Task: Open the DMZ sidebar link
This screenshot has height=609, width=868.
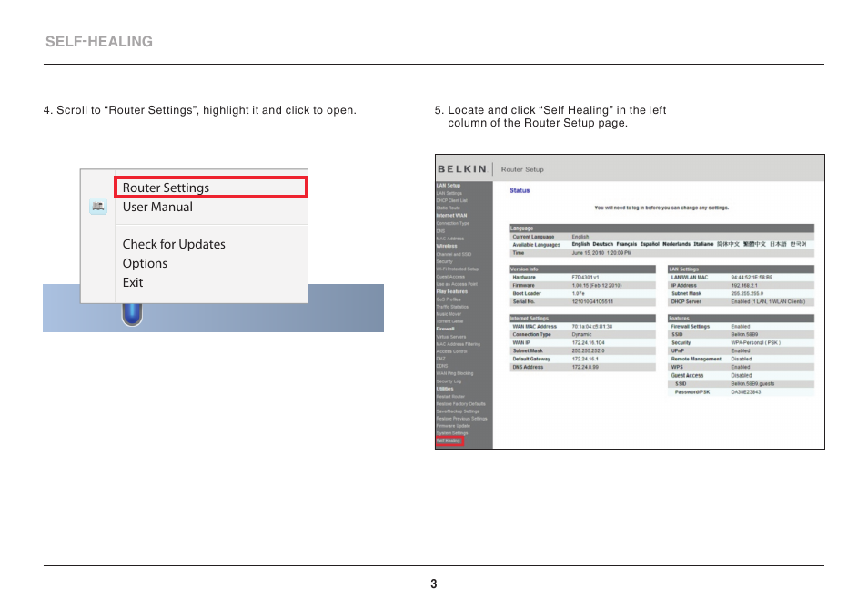Action: (440, 359)
